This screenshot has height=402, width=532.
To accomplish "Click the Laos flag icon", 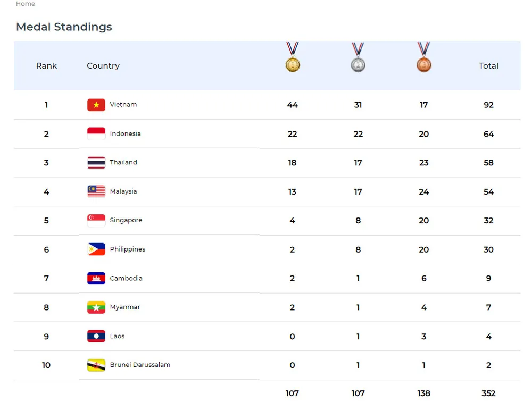I will (96, 336).
